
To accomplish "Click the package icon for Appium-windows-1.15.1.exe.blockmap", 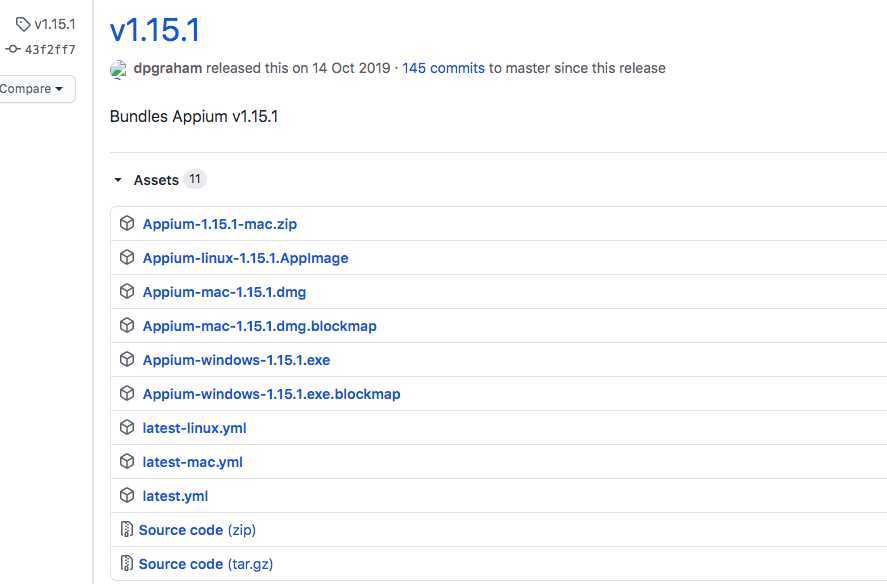I will [x=127, y=393].
